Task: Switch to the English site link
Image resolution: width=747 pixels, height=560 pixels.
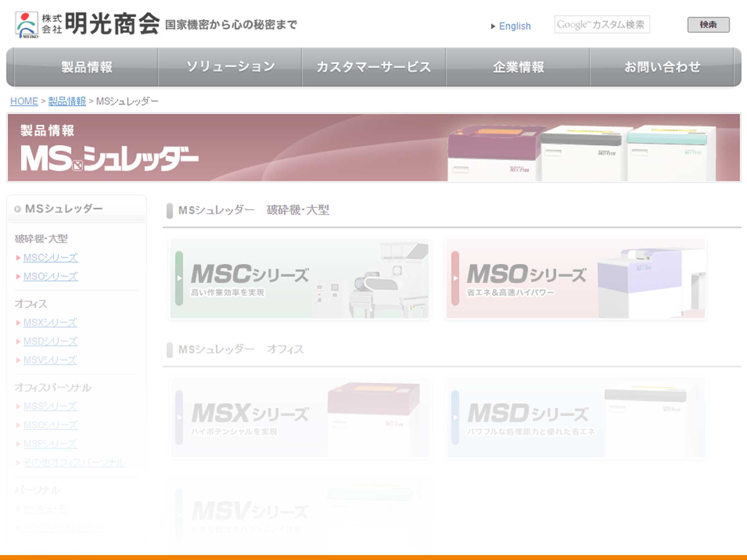Action: tap(515, 26)
